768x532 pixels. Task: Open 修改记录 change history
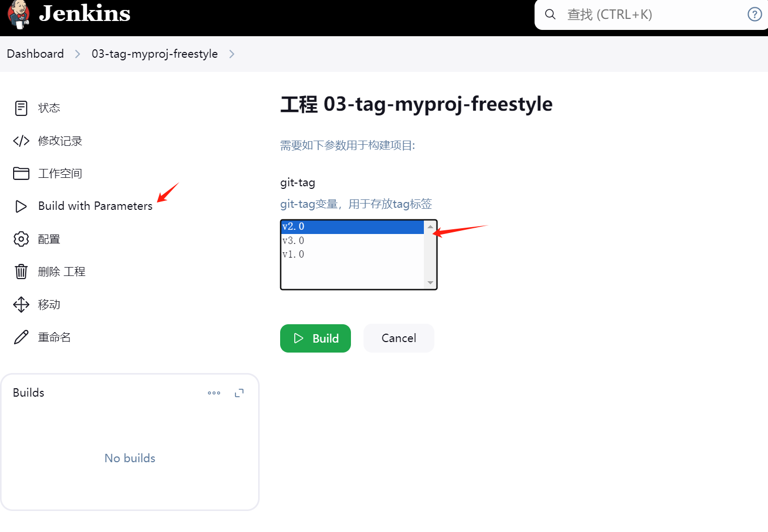tap(60, 141)
